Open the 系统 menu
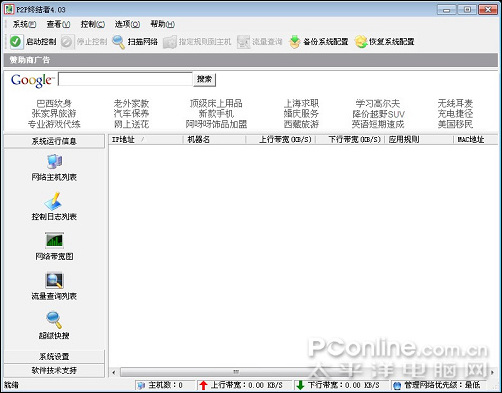The image size is (502, 393). click(x=24, y=24)
